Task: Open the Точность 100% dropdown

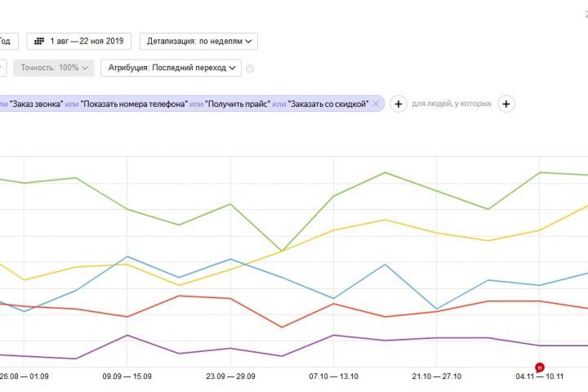Action: pos(56,68)
